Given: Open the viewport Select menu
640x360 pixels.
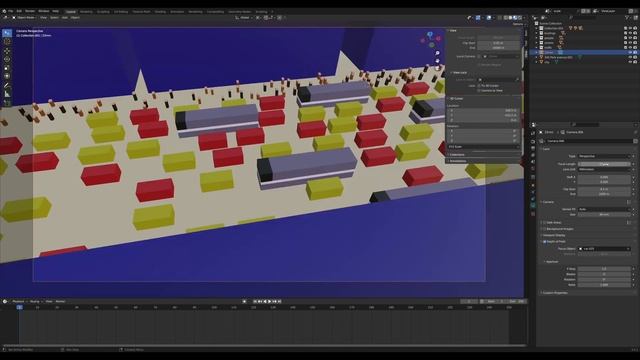Looking at the screenshot, I should [54, 18].
